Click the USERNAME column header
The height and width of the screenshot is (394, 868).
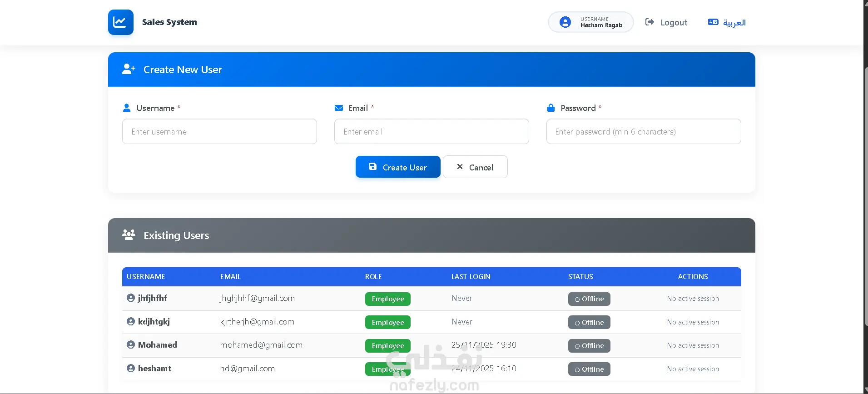pos(146,276)
